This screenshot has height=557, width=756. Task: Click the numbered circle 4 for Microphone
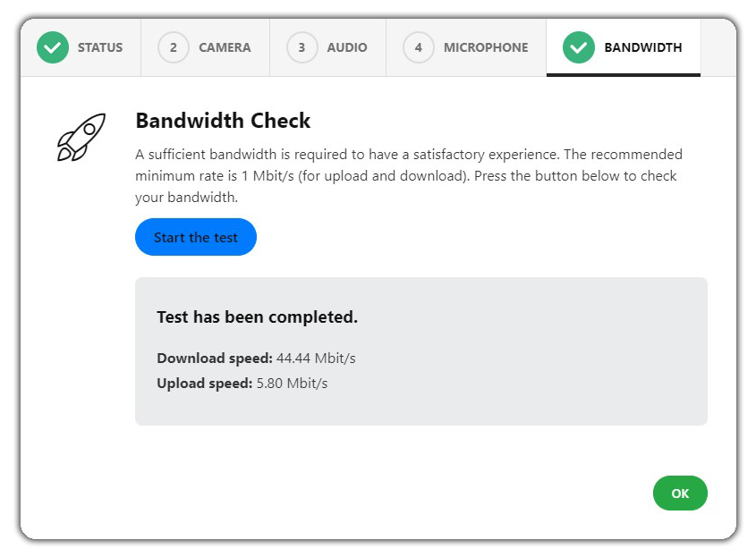pos(419,47)
